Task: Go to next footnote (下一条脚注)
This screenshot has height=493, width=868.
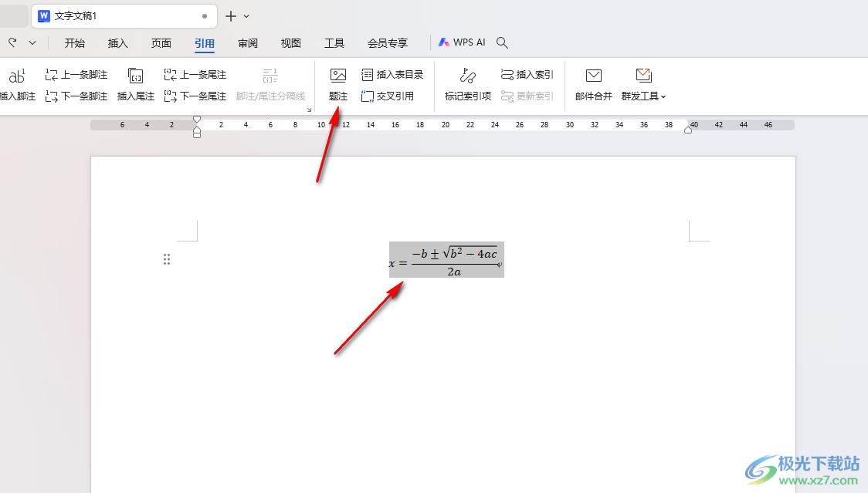Action: [x=76, y=96]
